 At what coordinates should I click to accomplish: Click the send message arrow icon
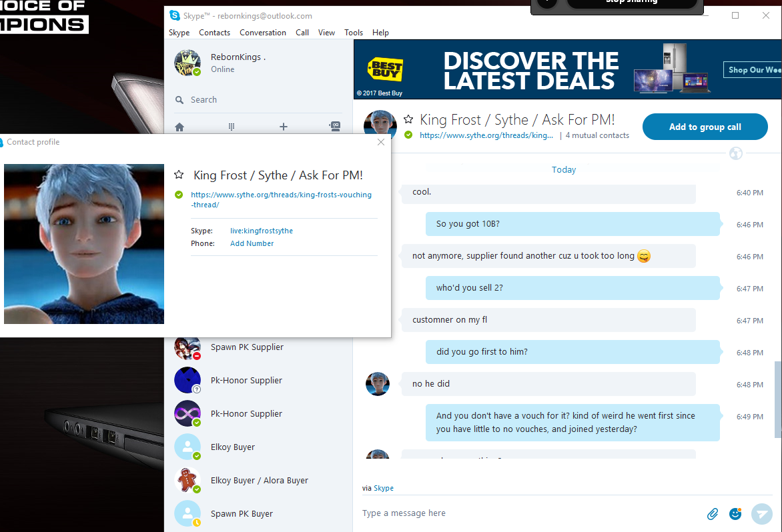pos(761,513)
